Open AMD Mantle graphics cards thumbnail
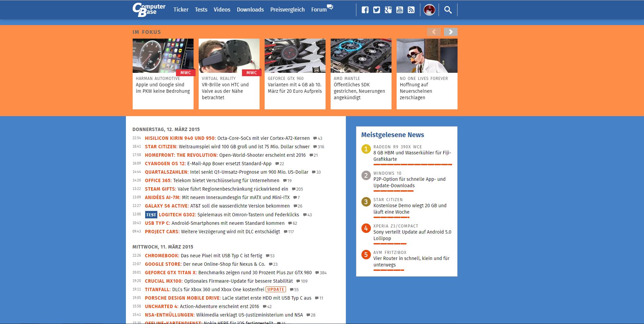The width and height of the screenshot is (644, 324). click(x=361, y=56)
